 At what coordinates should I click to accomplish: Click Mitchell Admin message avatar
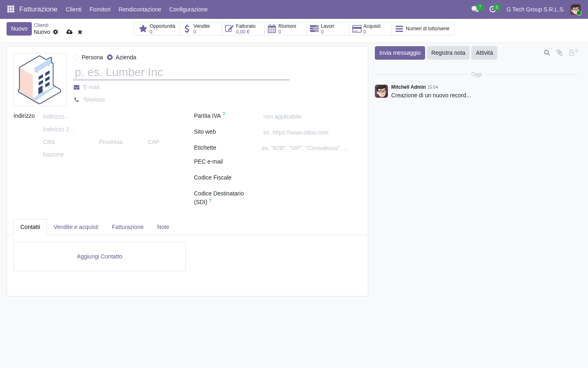tap(381, 91)
